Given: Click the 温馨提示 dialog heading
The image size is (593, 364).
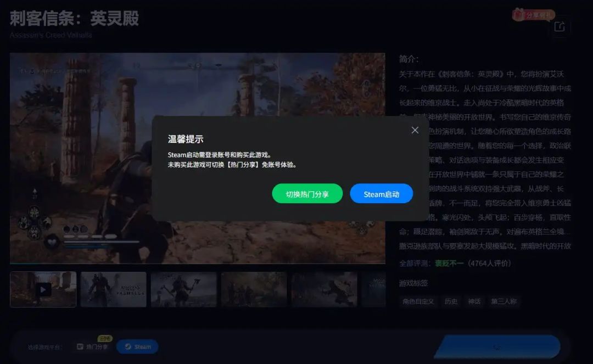Looking at the screenshot, I should coord(186,139).
